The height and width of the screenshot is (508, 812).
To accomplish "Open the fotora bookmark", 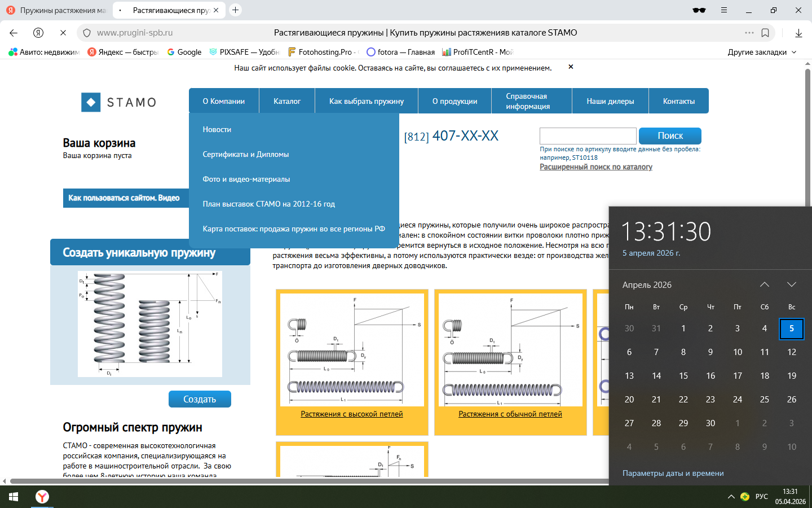I will [401, 52].
